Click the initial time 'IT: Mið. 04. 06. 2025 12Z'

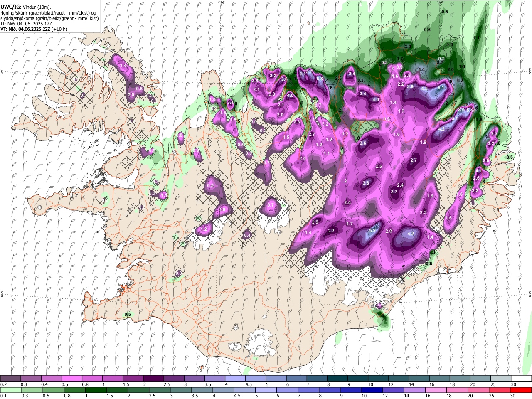click(x=26, y=24)
